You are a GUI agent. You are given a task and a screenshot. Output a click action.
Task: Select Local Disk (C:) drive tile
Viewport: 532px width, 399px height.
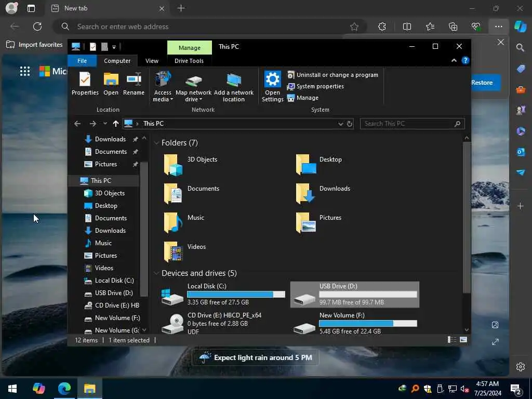coord(223,294)
